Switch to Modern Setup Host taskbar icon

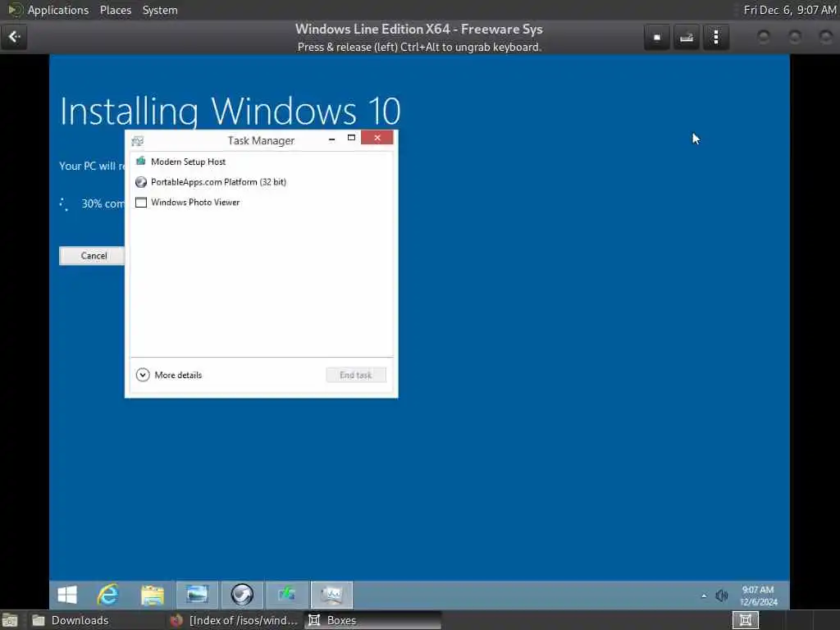[287, 595]
